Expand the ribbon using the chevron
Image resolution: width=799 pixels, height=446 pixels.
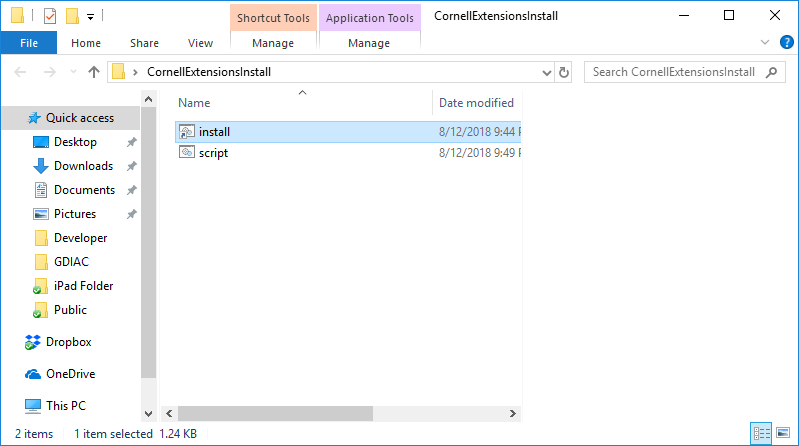[x=766, y=43]
